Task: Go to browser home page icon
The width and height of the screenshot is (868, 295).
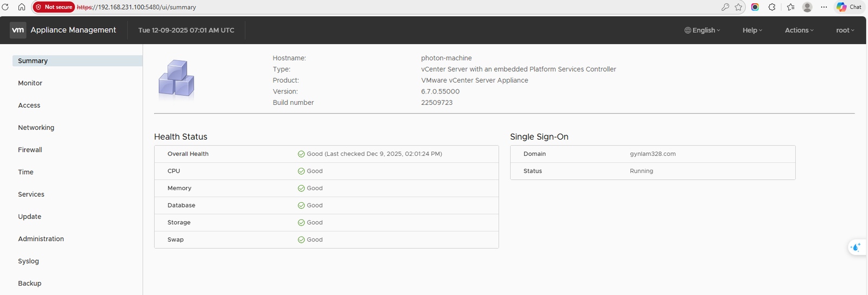Action: point(22,7)
